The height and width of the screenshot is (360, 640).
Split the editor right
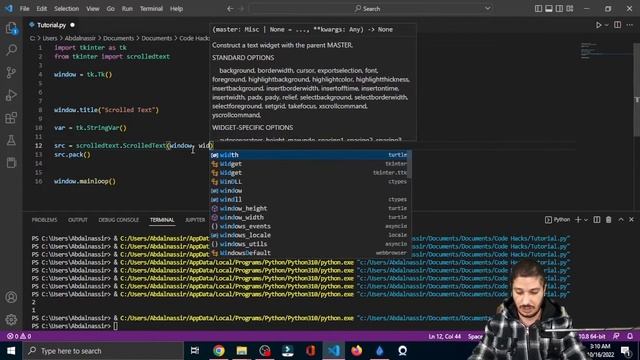[618, 25]
